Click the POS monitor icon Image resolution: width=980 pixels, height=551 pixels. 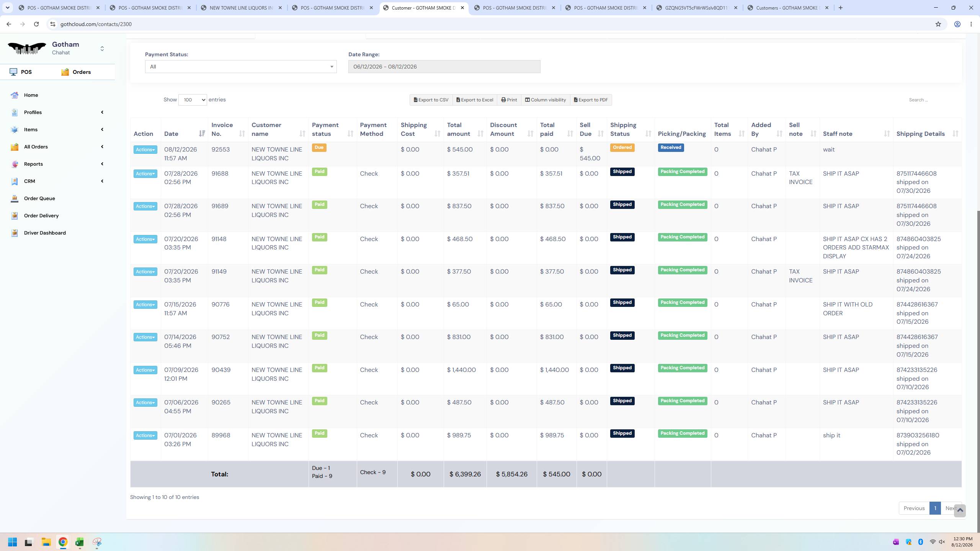[13, 72]
